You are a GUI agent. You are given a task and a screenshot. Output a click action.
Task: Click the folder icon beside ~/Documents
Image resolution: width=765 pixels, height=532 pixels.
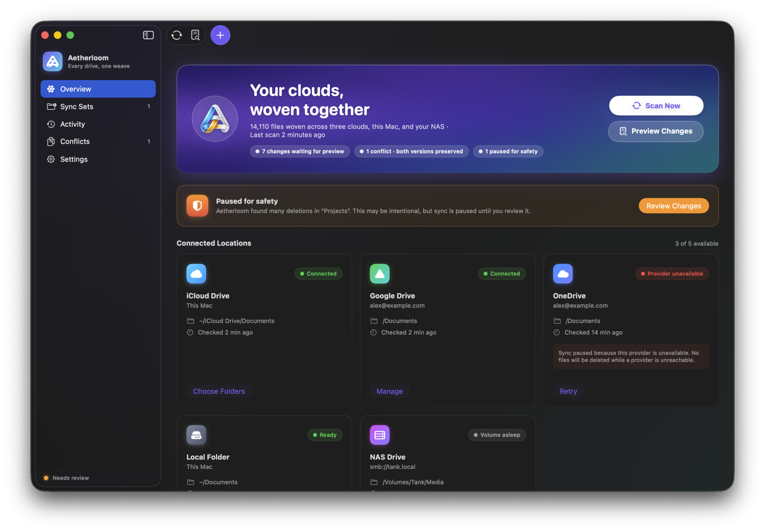(190, 482)
